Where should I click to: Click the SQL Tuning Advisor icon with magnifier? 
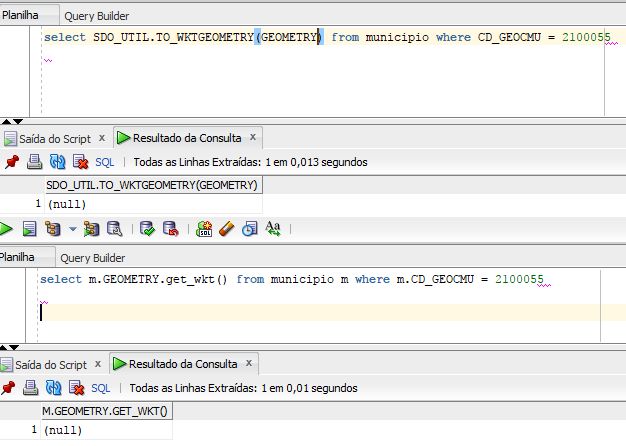(115, 229)
